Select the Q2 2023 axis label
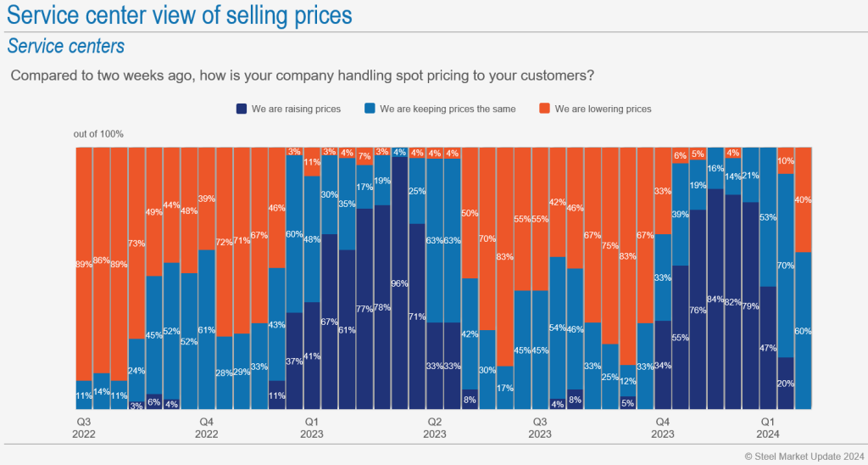The width and height of the screenshot is (868, 465). tap(434, 427)
